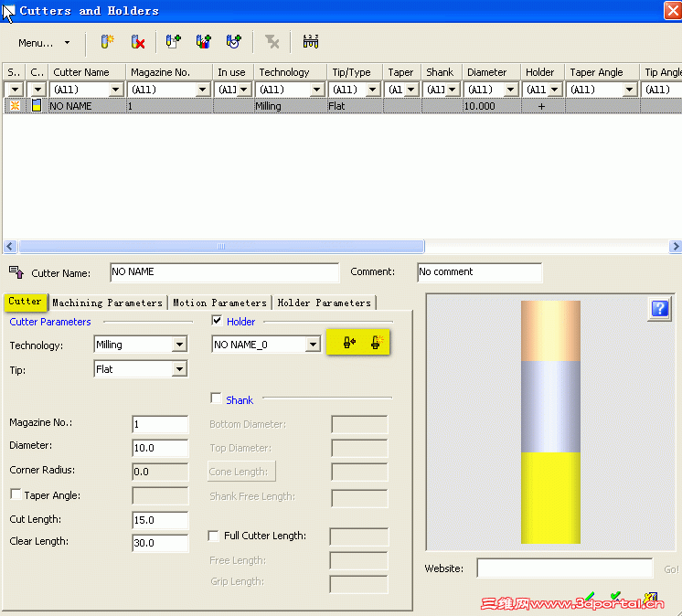Click the add cutter from file icon

pyautogui.click(x=173, y=42)
